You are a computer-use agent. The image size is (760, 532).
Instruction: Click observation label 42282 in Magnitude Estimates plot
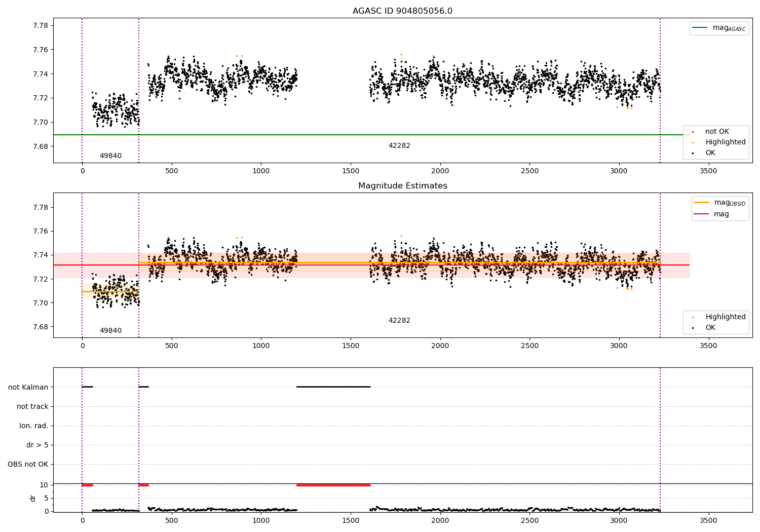click(399, 321)
